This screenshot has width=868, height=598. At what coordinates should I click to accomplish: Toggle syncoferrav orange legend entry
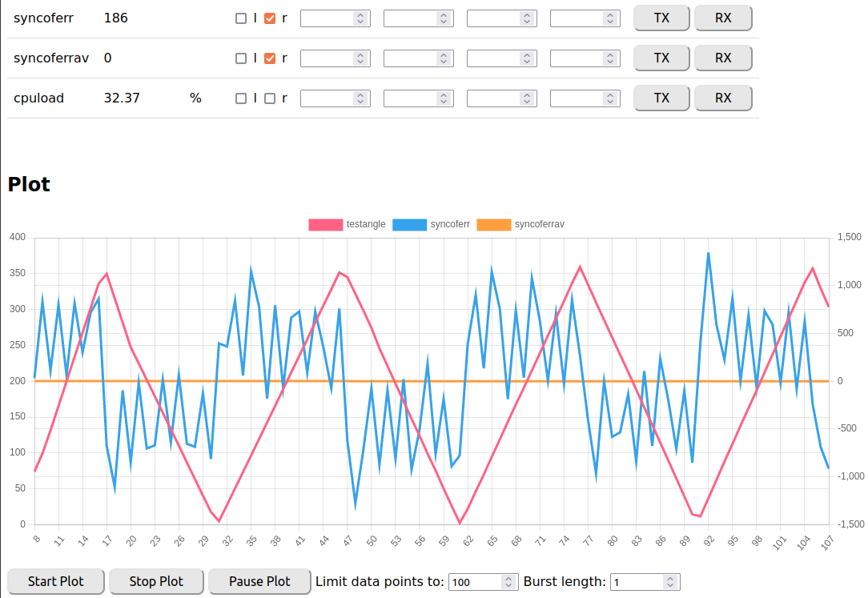[493, 225]
